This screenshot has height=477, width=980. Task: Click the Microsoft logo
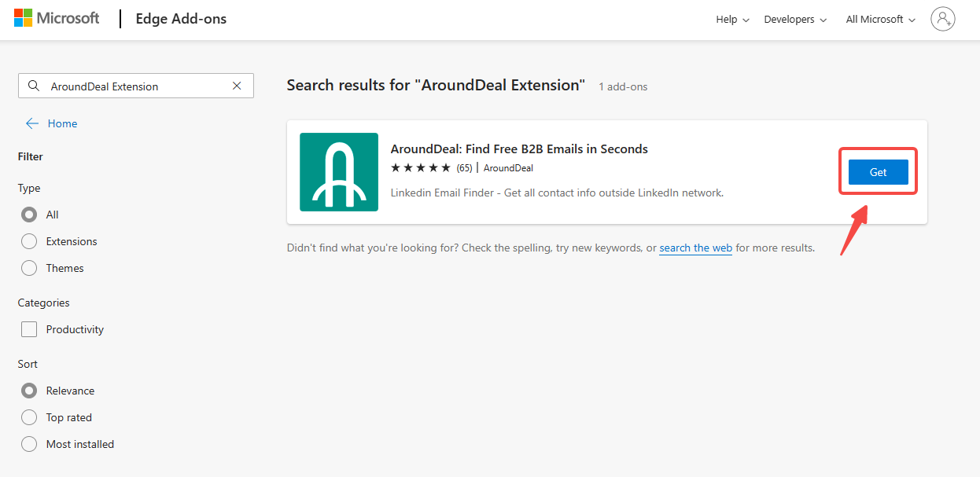[x=57, y=18]
